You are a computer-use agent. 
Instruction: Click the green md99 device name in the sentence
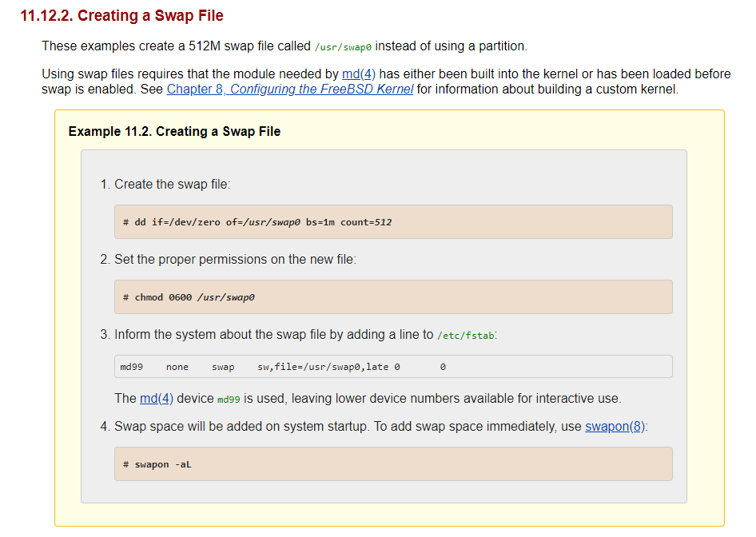click(x=229, y=399)
